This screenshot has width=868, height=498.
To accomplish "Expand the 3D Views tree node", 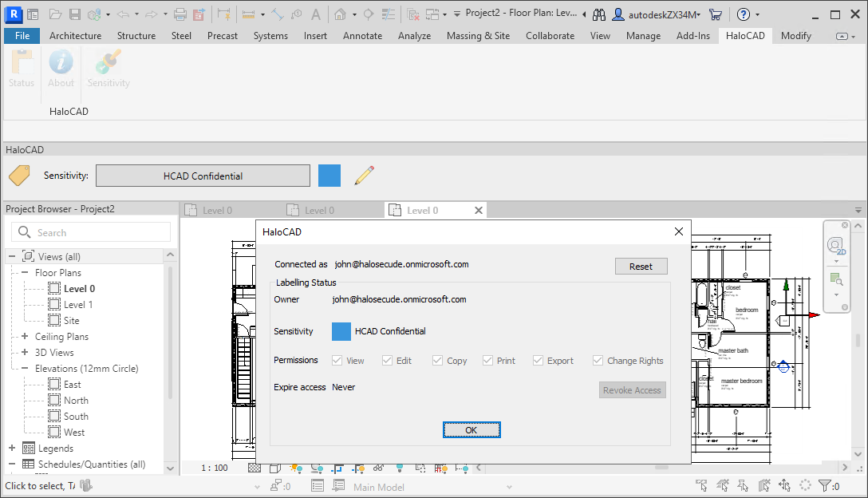I will 26,353.
